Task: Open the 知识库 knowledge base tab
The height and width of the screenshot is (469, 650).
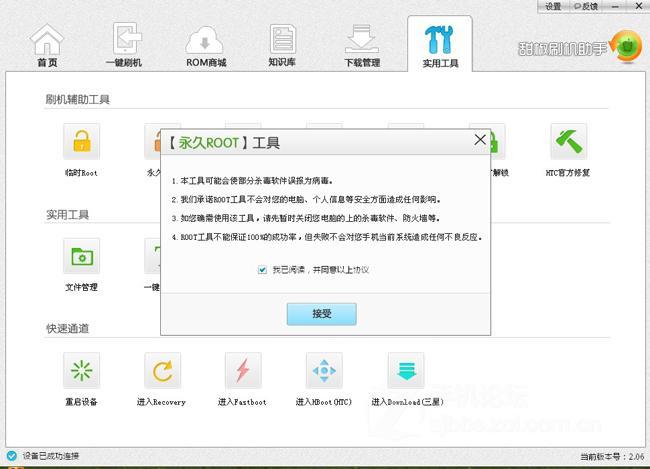Action: (x=284, y=46)
